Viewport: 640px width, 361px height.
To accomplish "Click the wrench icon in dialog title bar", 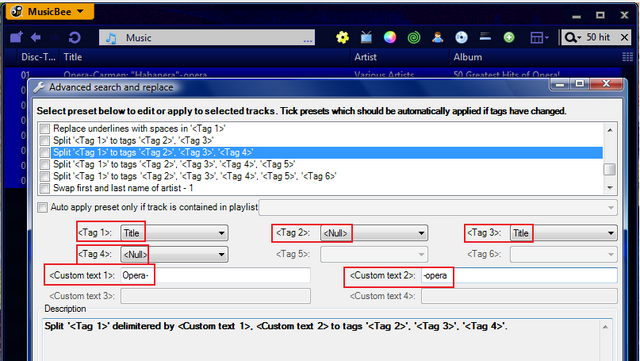I will [39, 87].
